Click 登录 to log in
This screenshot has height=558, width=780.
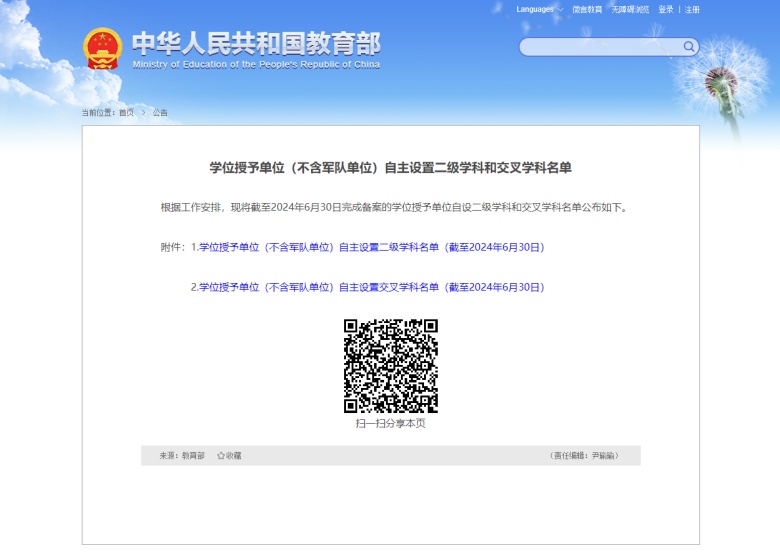click(x=666, y=9)
